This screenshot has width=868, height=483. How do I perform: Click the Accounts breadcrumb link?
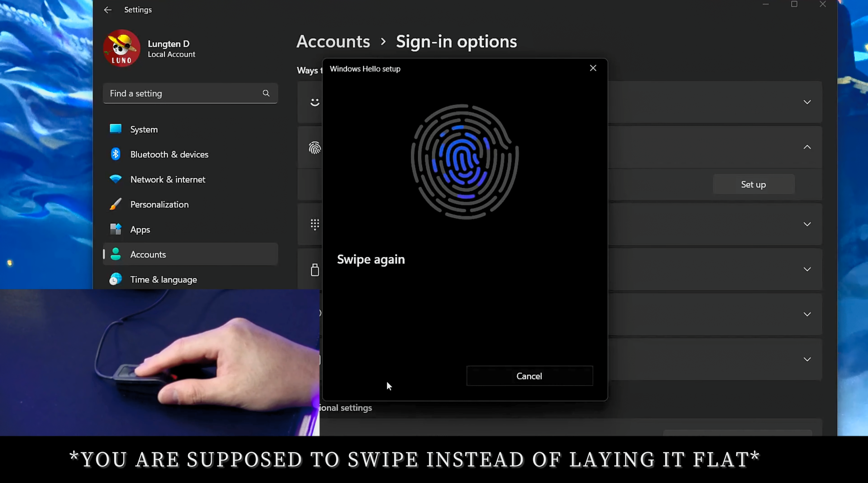click(333, 41)
